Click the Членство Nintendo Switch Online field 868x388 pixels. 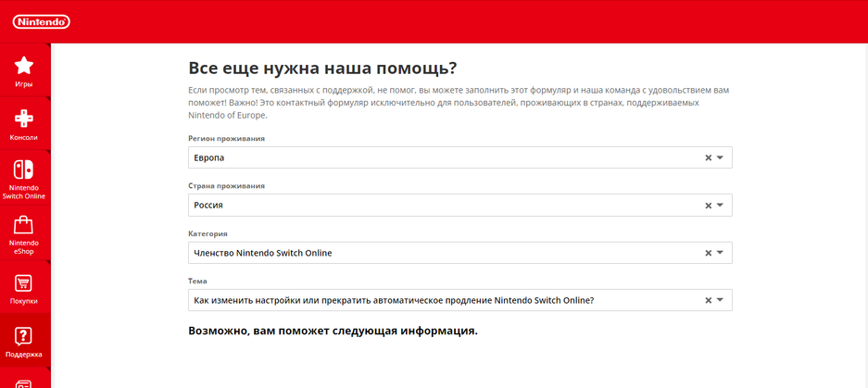460,253
